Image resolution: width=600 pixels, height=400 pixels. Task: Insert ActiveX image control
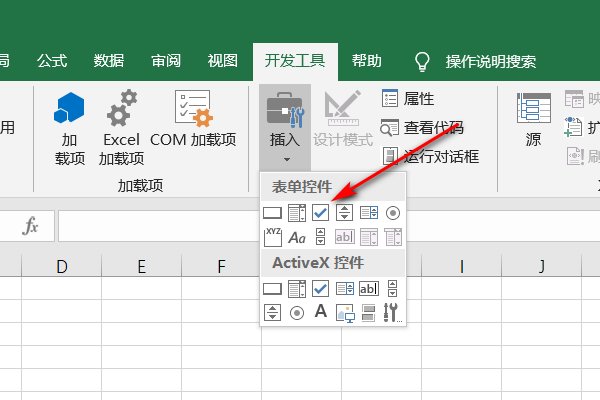tap(345, 313)
